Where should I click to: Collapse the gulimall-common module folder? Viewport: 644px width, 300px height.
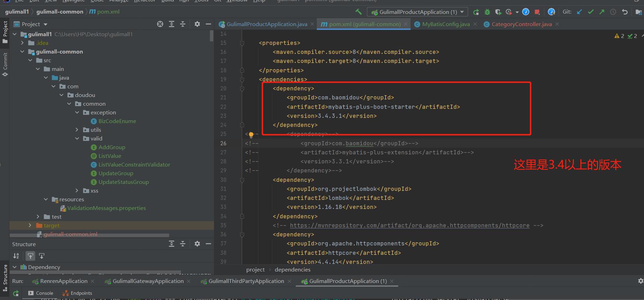(x=23, y=51)
